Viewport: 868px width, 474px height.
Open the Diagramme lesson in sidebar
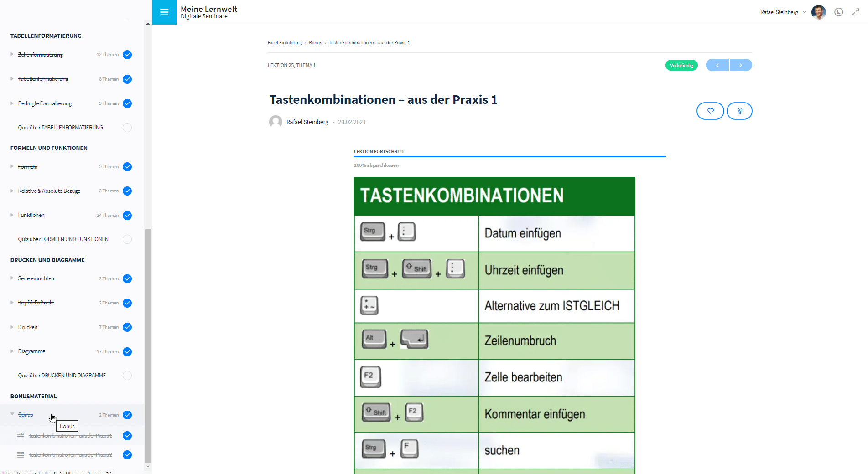pos(31,351)
